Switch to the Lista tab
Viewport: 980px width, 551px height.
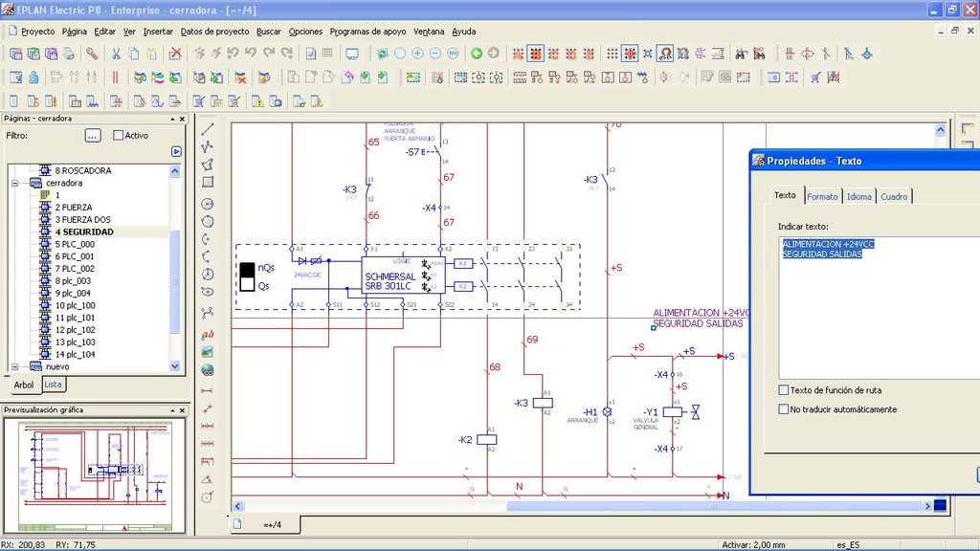(x=54, y=385)
